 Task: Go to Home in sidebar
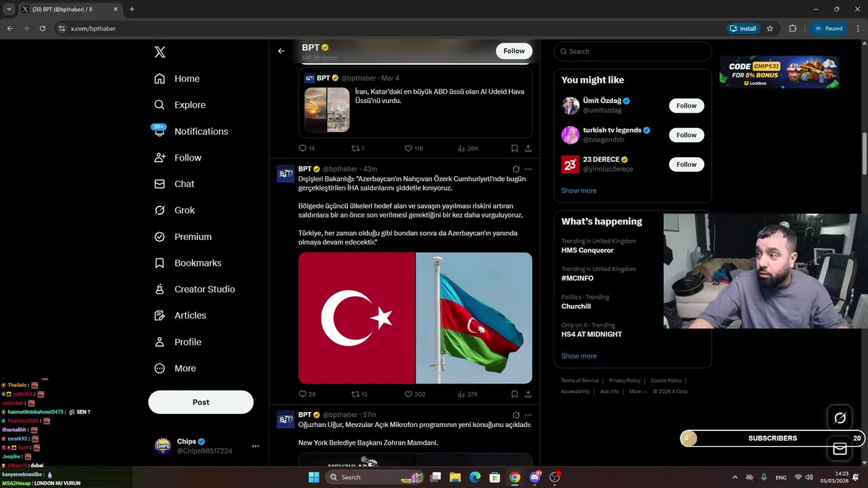tap(177, 79)
